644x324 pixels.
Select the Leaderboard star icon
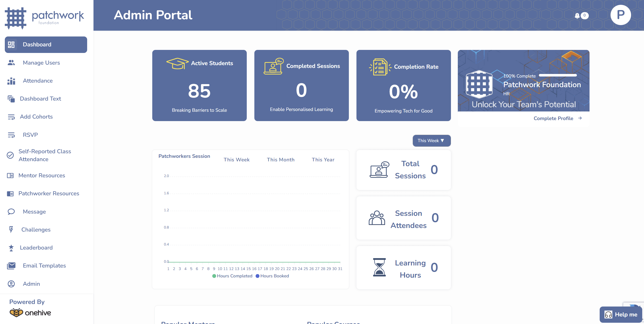click(x=11, y=248)
